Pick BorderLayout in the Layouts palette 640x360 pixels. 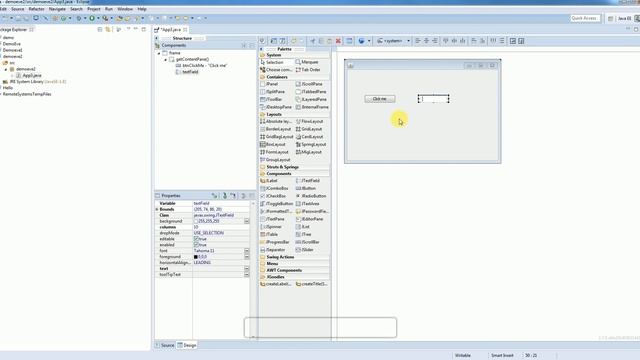point(276,129)
